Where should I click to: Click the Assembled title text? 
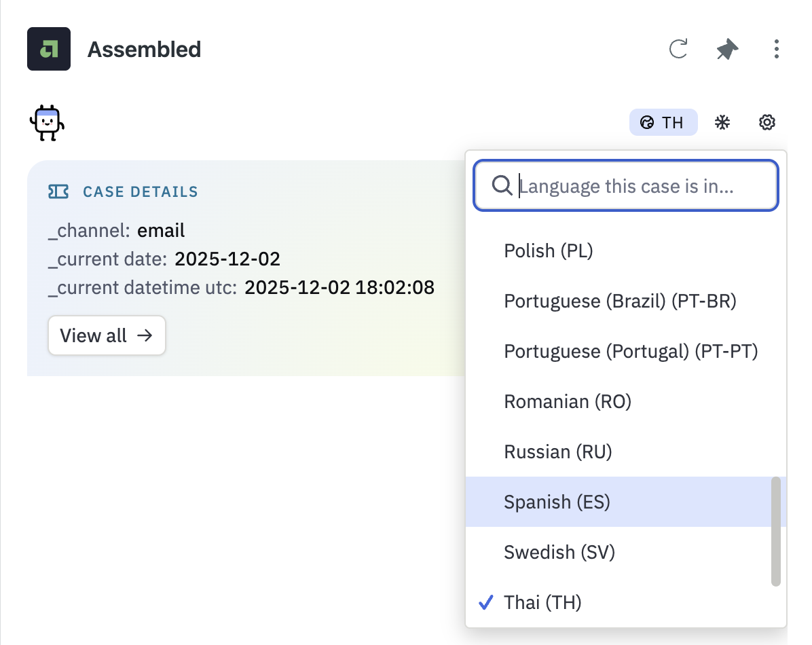click(x=144, y=49)
